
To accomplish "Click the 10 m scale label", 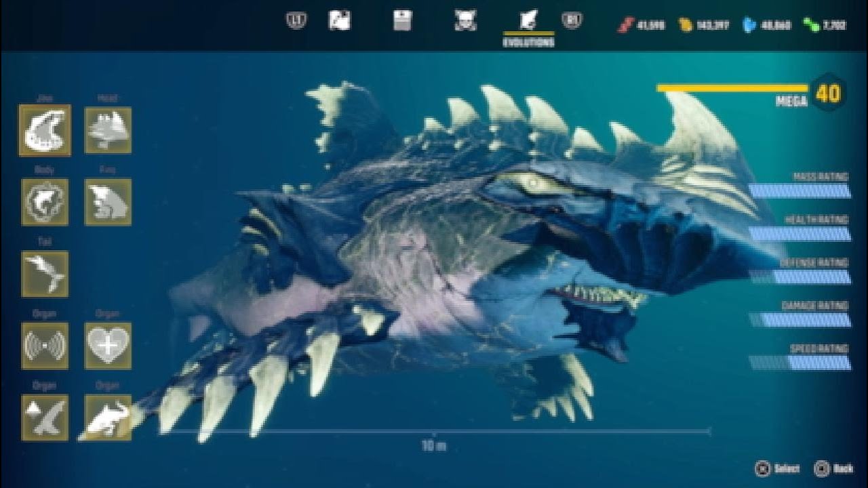I will tap(434, 446).
